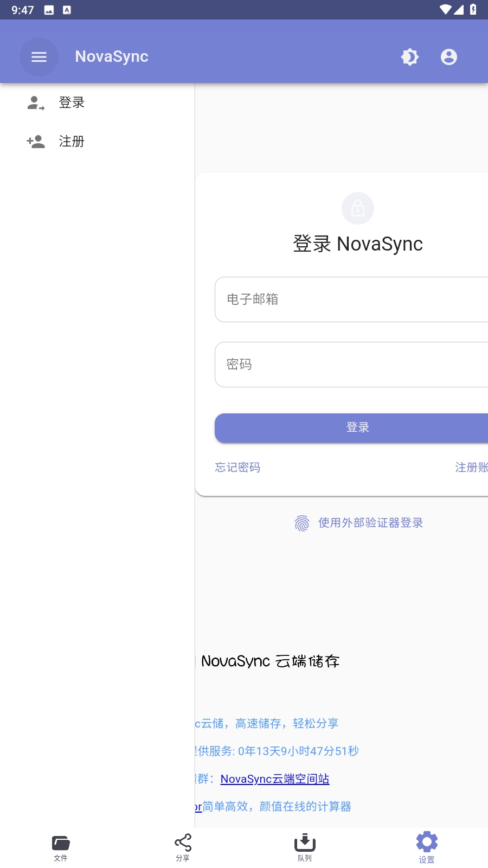Open the 队列 download queue tab

[x=305, y=847]
